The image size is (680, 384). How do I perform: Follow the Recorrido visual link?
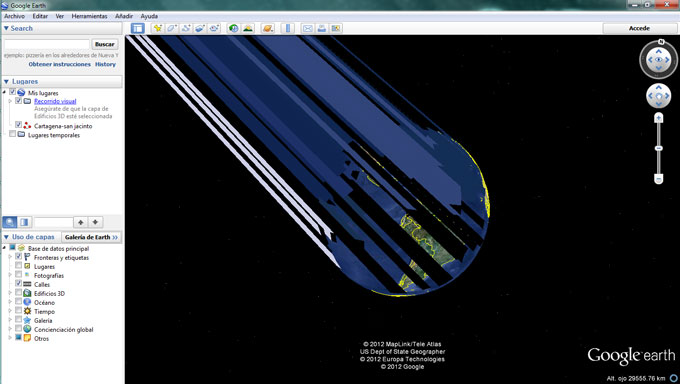click(x=55, y=101)
